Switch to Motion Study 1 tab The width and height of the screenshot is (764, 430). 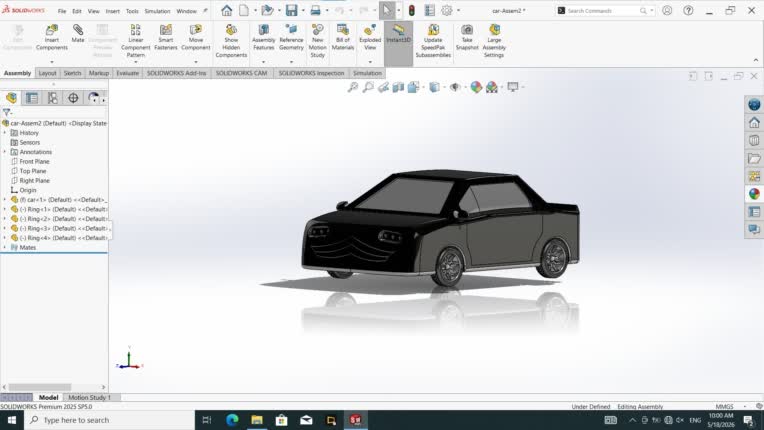point(90,397)
